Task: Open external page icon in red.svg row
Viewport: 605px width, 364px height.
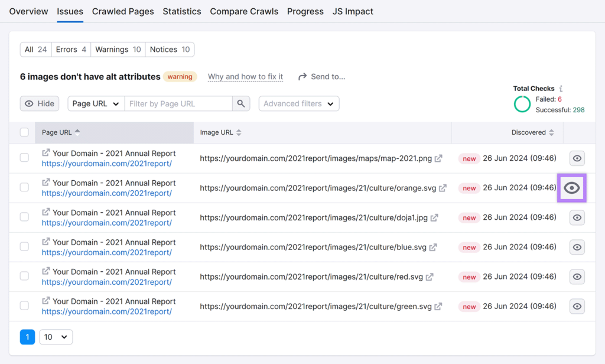Action: pos(46,271)
